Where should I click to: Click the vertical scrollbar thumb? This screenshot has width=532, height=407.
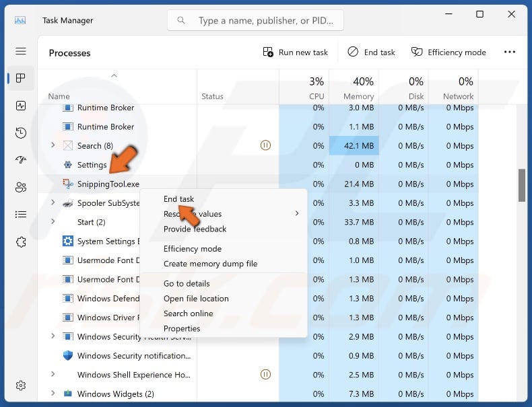coord(522,186)
